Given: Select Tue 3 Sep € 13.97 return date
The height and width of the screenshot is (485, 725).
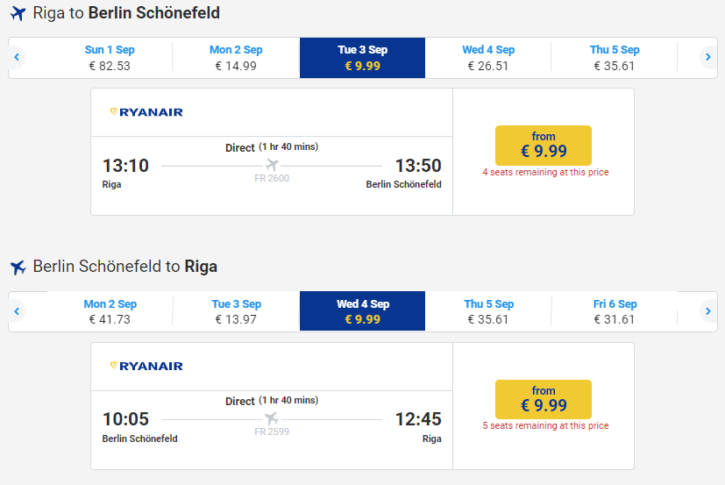Looking at the screenshot, I should [x=236, y=311].
